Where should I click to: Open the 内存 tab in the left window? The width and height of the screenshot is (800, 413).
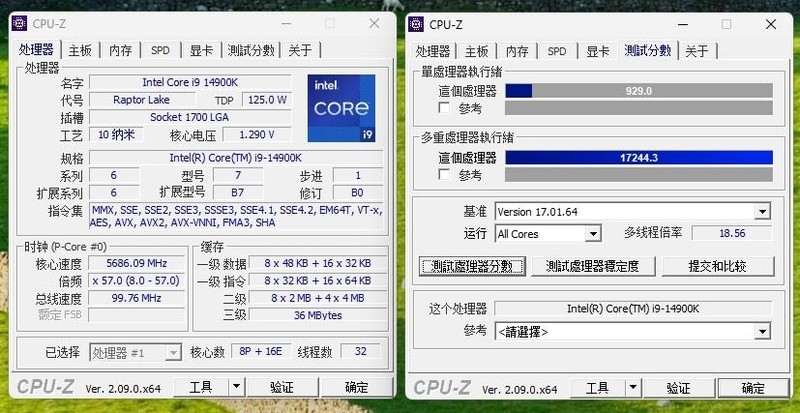point(120,50)
